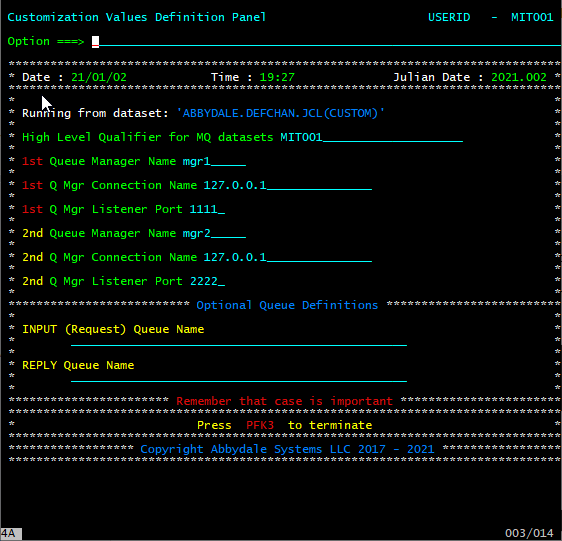Click the 'INPUT (Request) Queue Name' label

pos(113,329)
